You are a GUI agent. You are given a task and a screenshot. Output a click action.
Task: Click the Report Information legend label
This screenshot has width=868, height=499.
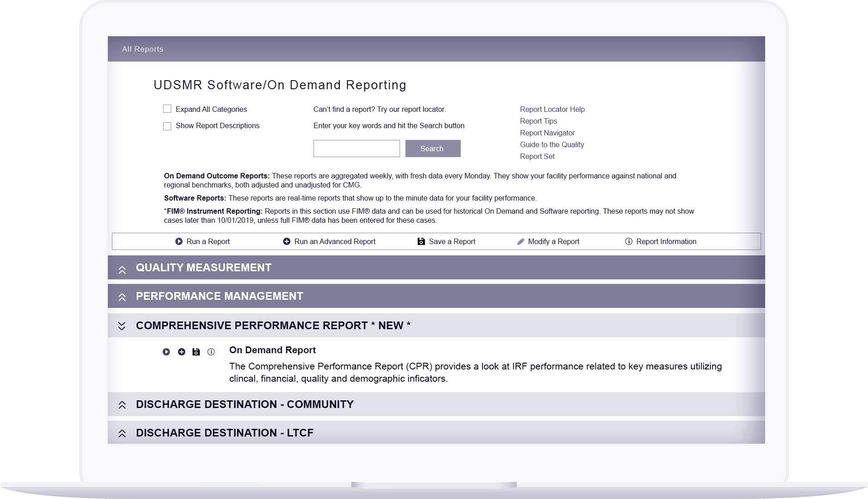point(666,241)
